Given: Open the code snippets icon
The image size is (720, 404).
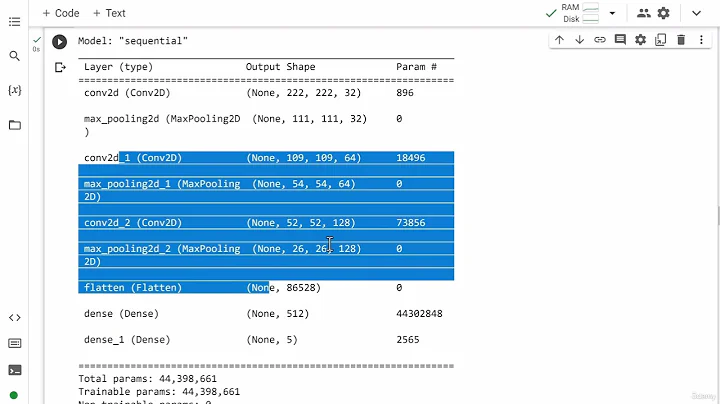Looking at the screenshot, I should (15, 318).
